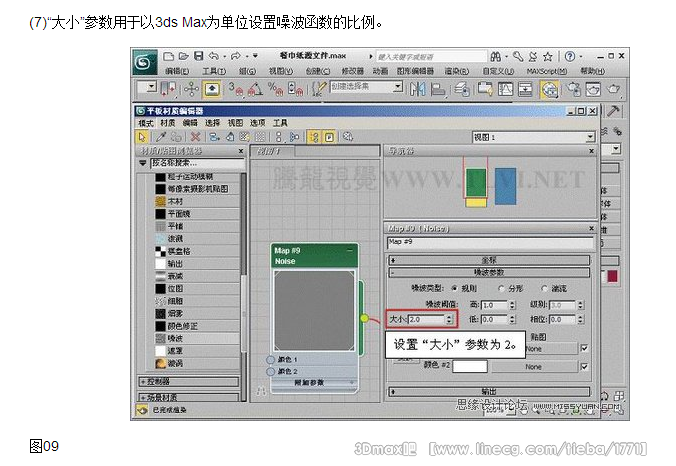Select the 噪波 map in the browser list
The height and width of the screenshot is (466, 676).
tap(197, 338)
